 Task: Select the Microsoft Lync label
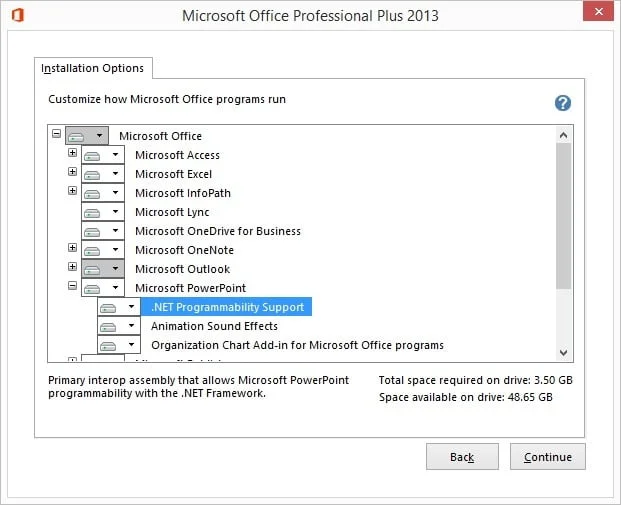pyautogui.click(x=172, y=212)
